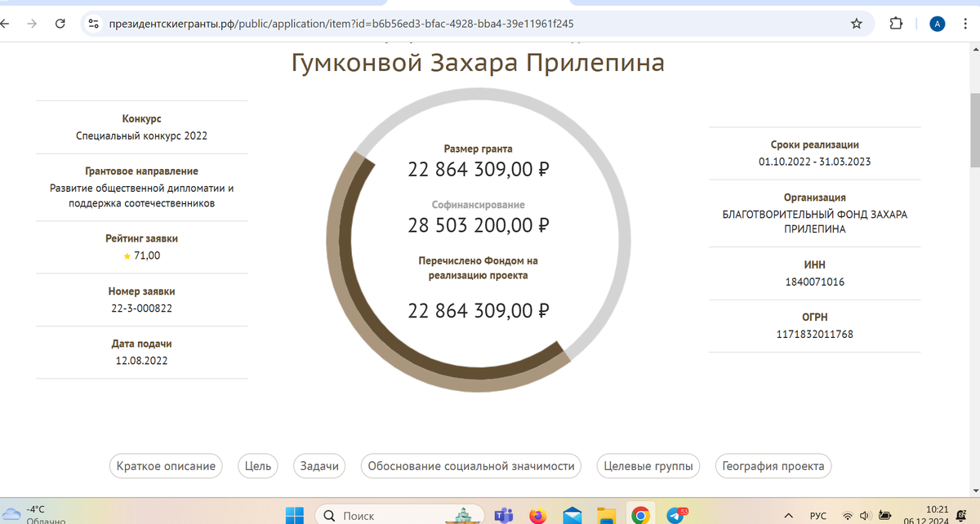Open the Windows Start menu
The image size is (980, 524).
pyautogui.click(x=294, y=515)
